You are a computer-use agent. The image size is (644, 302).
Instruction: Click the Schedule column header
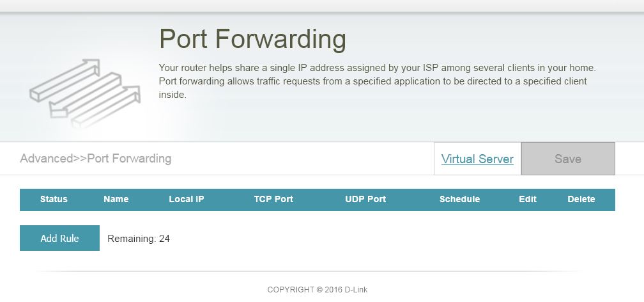(x=459, y=199)
